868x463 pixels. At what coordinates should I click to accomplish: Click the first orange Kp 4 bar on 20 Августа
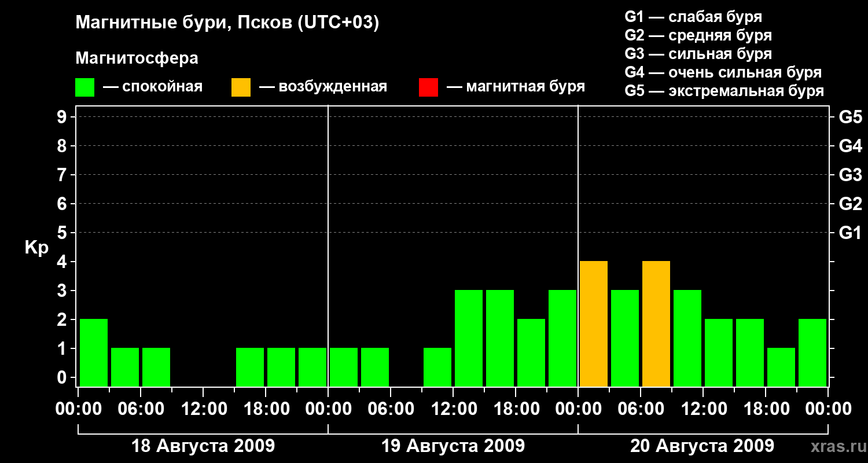594,324
